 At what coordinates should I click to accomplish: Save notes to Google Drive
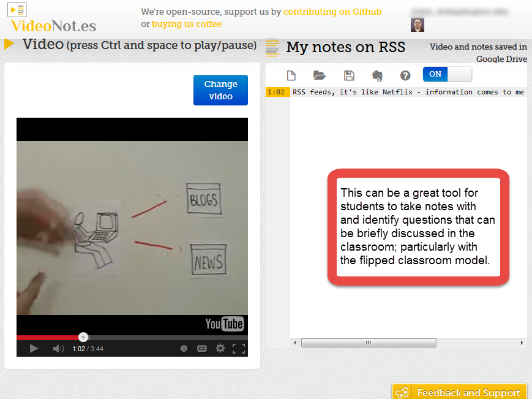(x=349, y=75)
